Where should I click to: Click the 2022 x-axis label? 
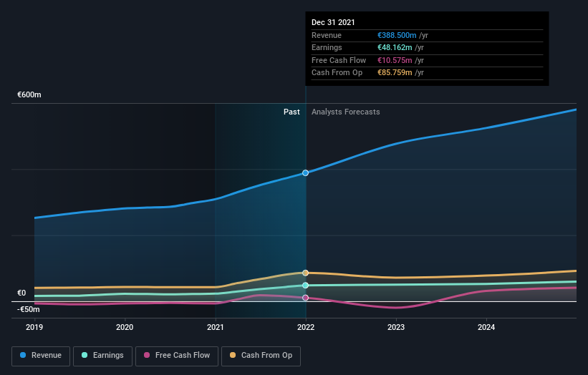point(306,327)
